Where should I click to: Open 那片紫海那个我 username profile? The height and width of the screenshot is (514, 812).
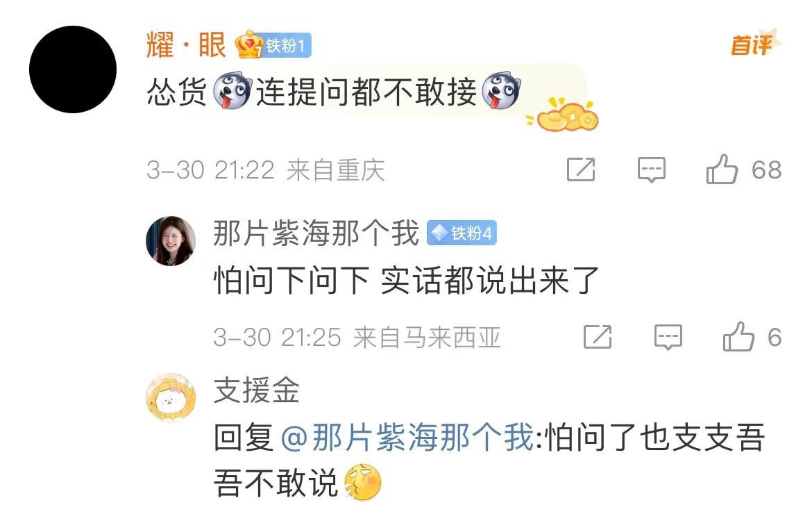[316, 233]
